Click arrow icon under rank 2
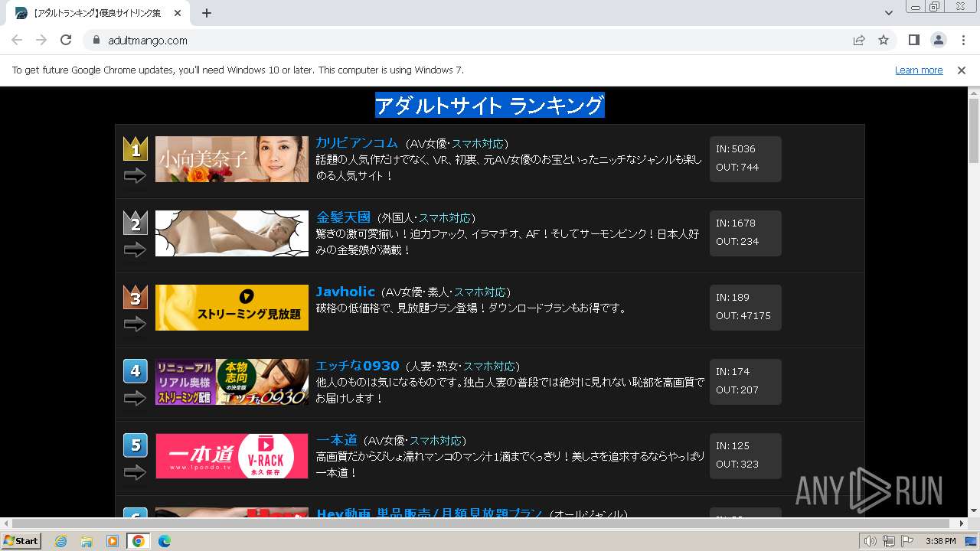The width and height of the screenshot is (980, 551). 135,250
